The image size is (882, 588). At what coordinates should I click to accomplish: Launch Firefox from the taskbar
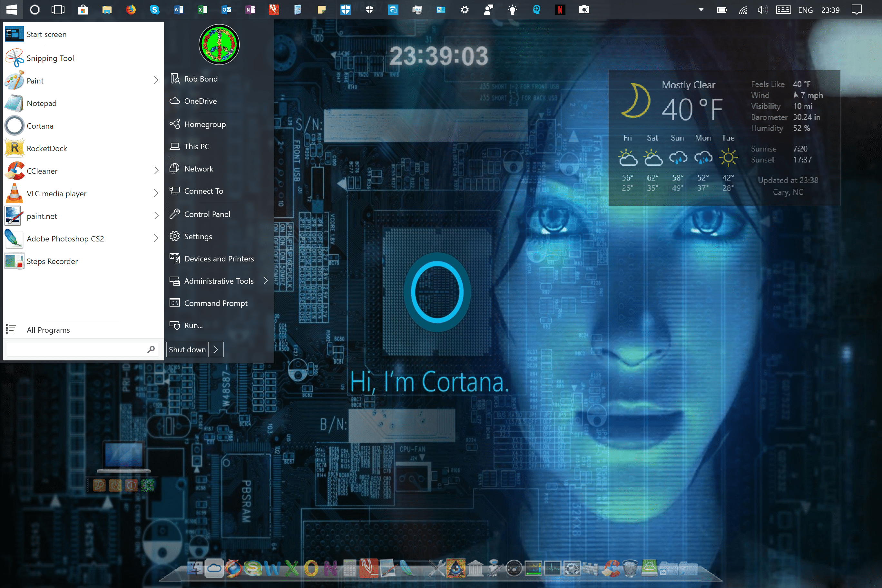point(131,10)
